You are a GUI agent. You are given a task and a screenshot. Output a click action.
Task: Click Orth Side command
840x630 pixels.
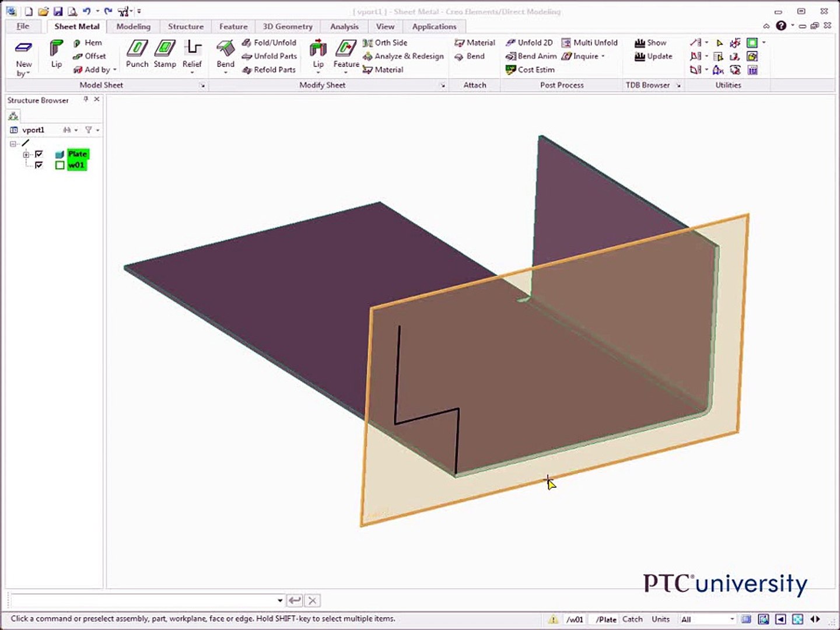click(385, 43)
